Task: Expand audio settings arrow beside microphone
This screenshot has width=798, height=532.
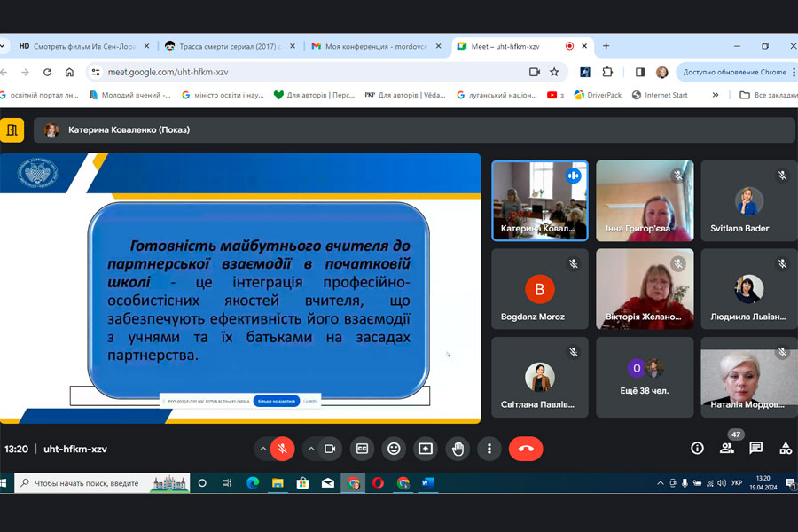Action: (x=262, y=449)
